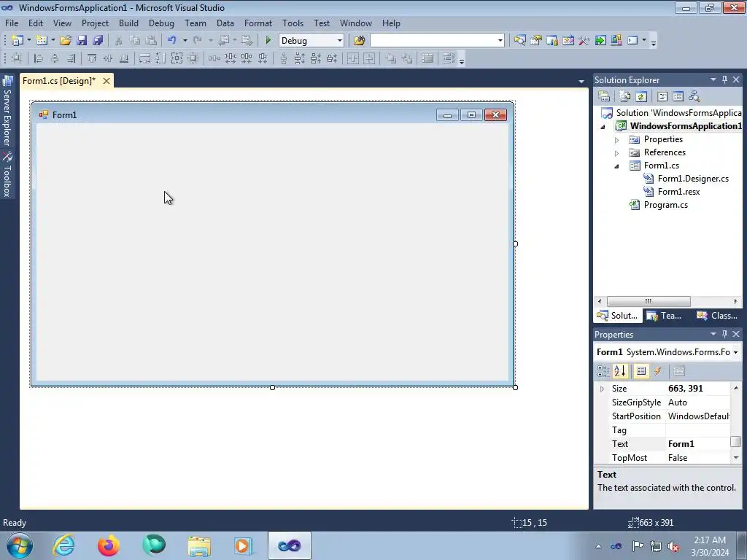Click the TopMost property value False
This screenshot has height=560, width=747.
(698, 458)
